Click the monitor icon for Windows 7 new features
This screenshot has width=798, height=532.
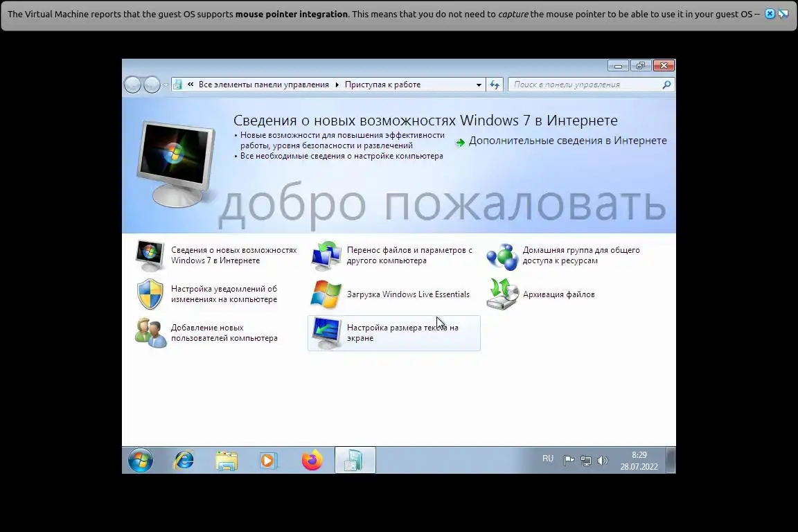[150, 256]
